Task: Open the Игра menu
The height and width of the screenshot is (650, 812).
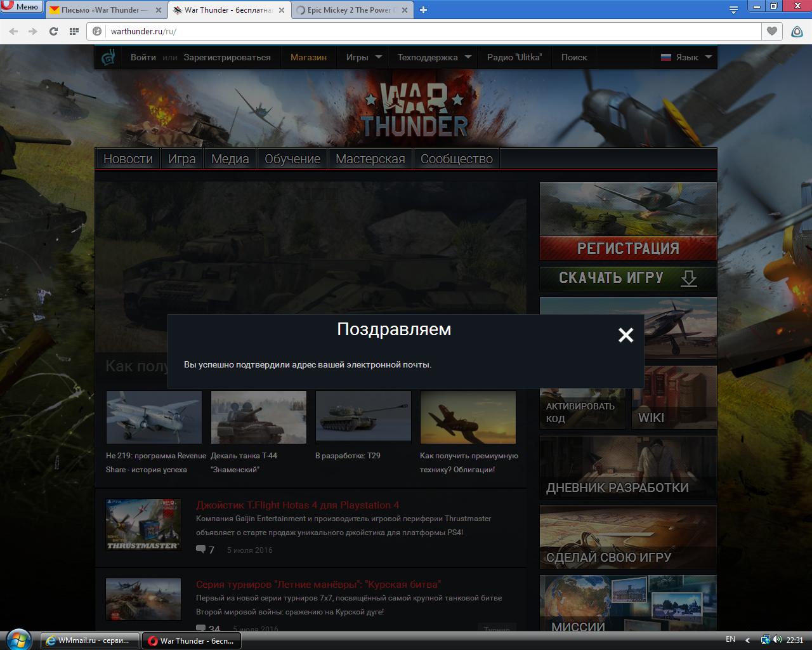Action: 182,159
